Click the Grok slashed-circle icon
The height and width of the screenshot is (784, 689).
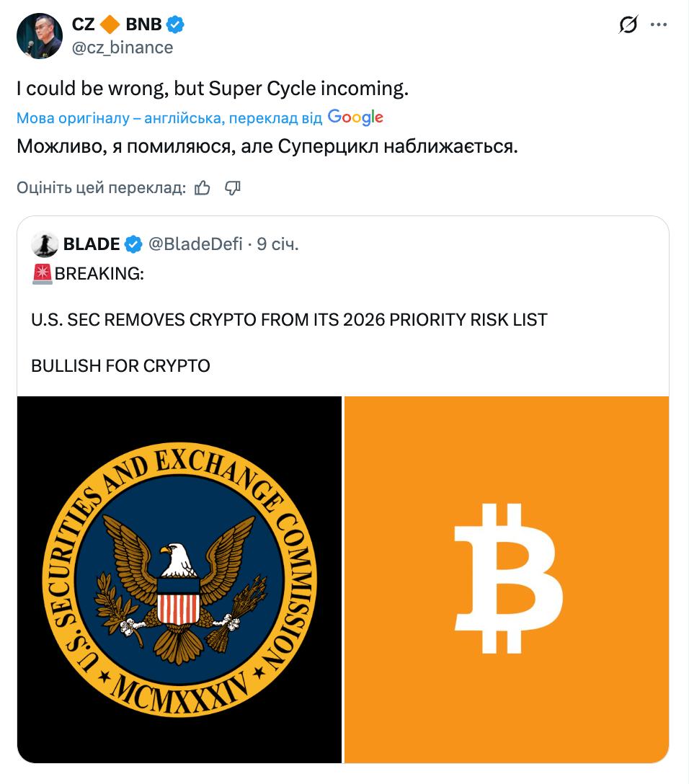(628, 25)
